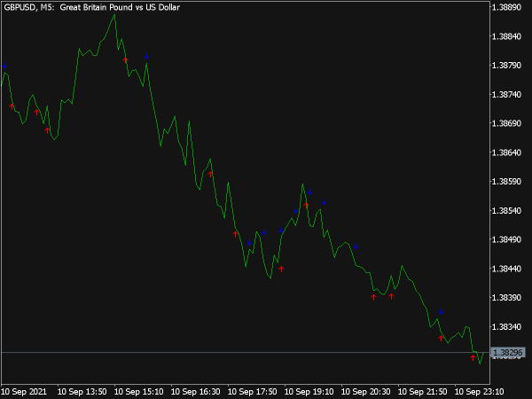Click the 1.38790 price level label
This screenshot has height=399, width=532.
506,65
